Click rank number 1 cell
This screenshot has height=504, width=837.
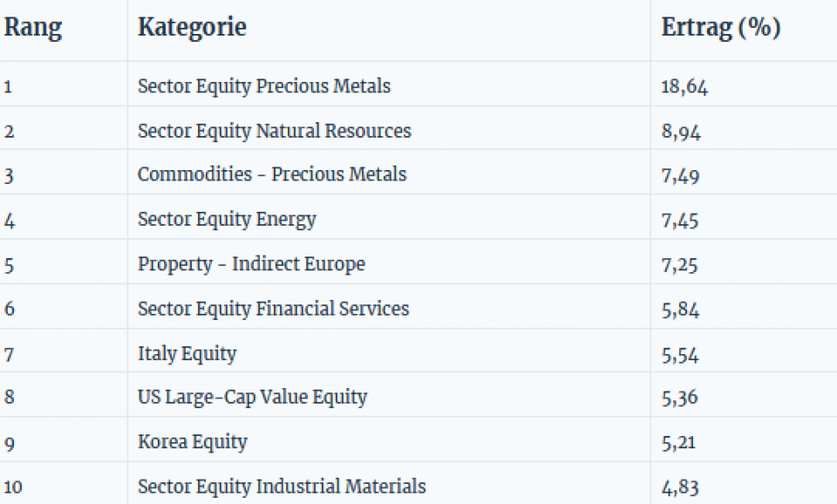[x=9, y=87]
